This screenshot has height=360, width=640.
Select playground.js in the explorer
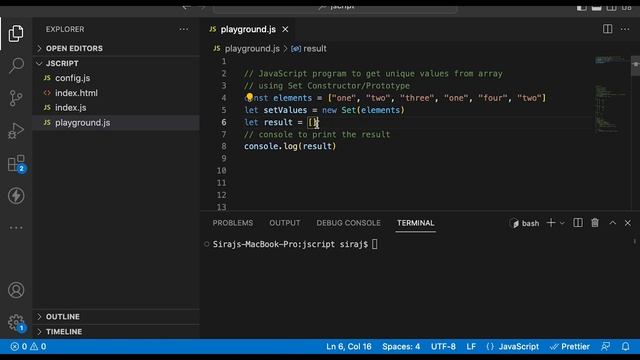(116, 122)
